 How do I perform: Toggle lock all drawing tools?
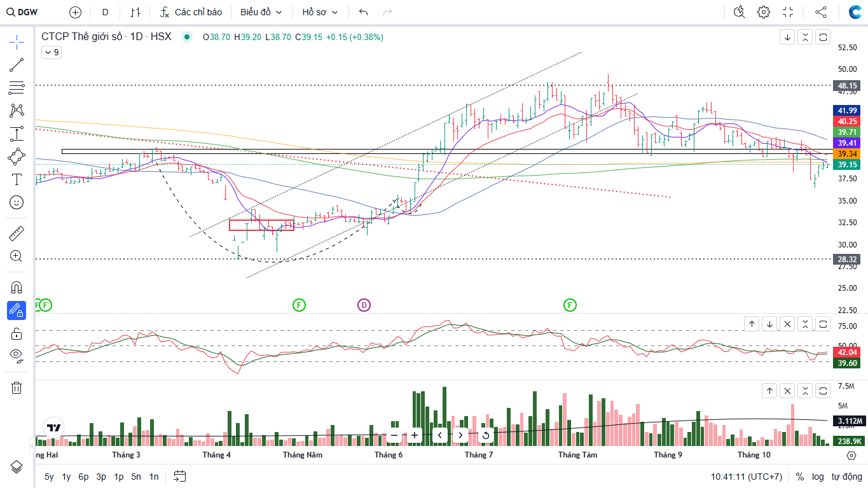point(17,333)
